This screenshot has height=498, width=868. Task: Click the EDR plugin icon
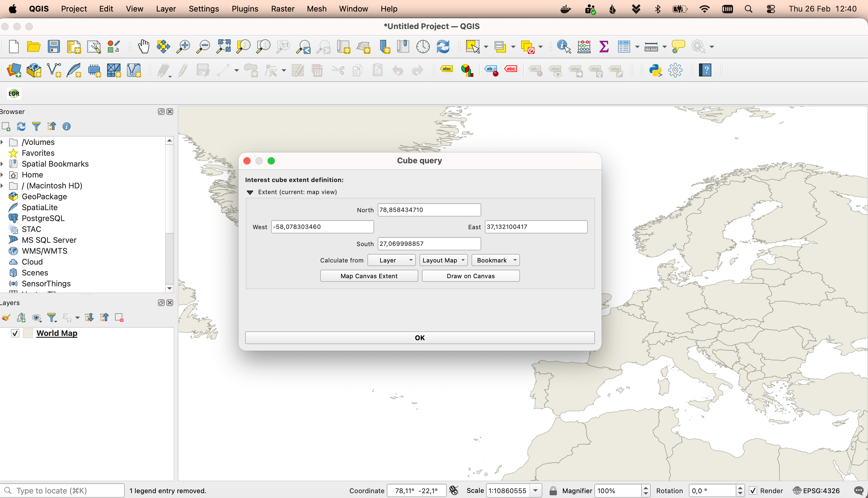(14, 93)
